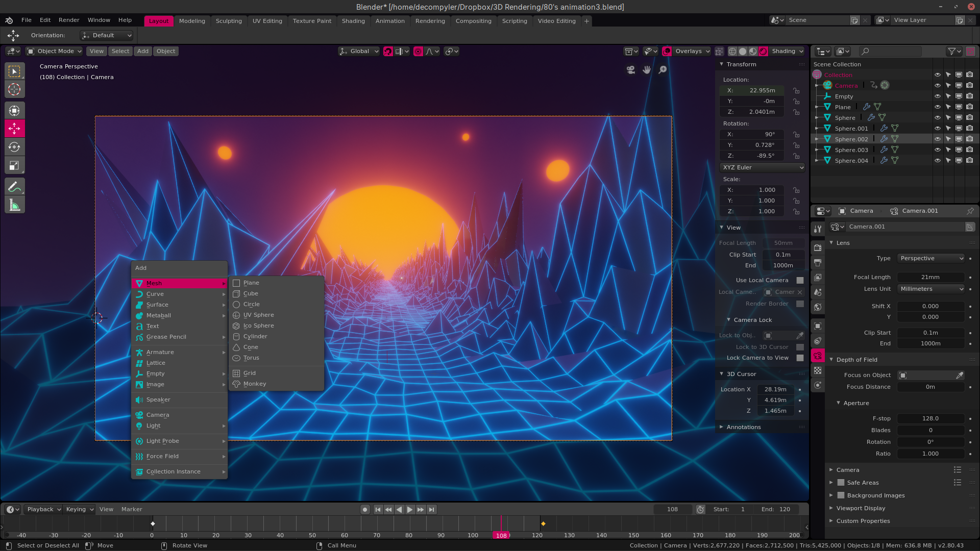Image resolution: width=980 pixels, height=551 pixels.
Task: Select the Rotate tool in toolbar
Action: (x=14, y=147)
